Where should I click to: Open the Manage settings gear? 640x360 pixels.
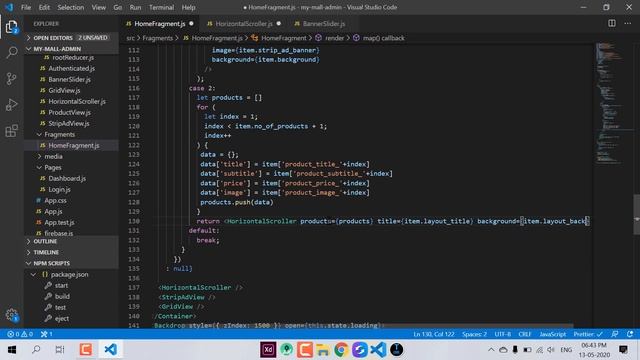tap(11, 315)
